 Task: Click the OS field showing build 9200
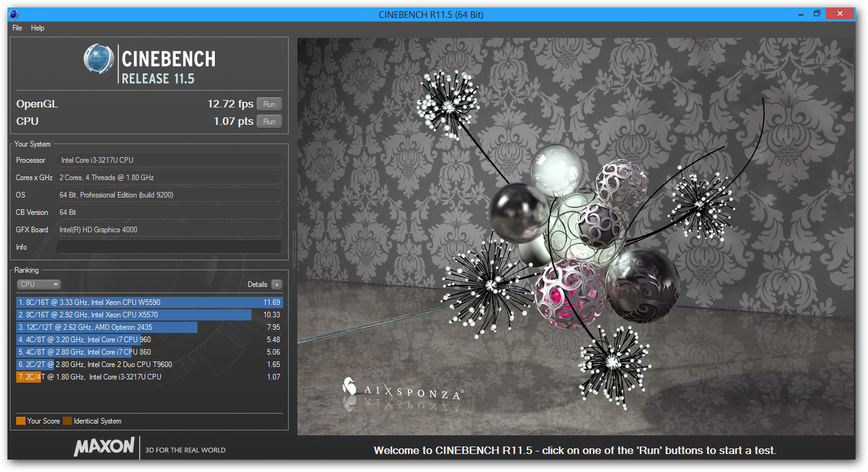169,195
